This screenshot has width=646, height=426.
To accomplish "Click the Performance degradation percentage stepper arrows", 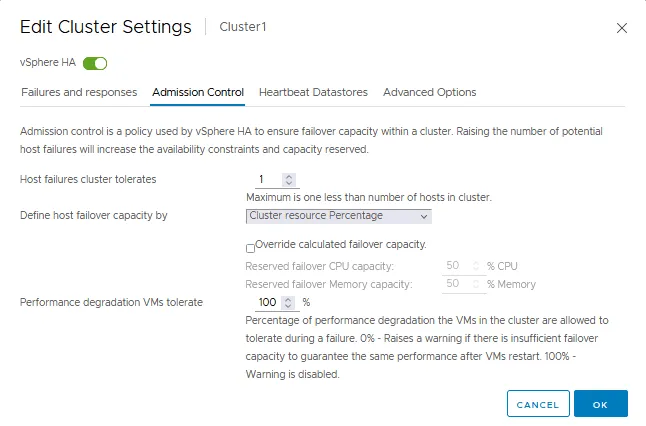I will pyautogui.click(x=289, y=302).
